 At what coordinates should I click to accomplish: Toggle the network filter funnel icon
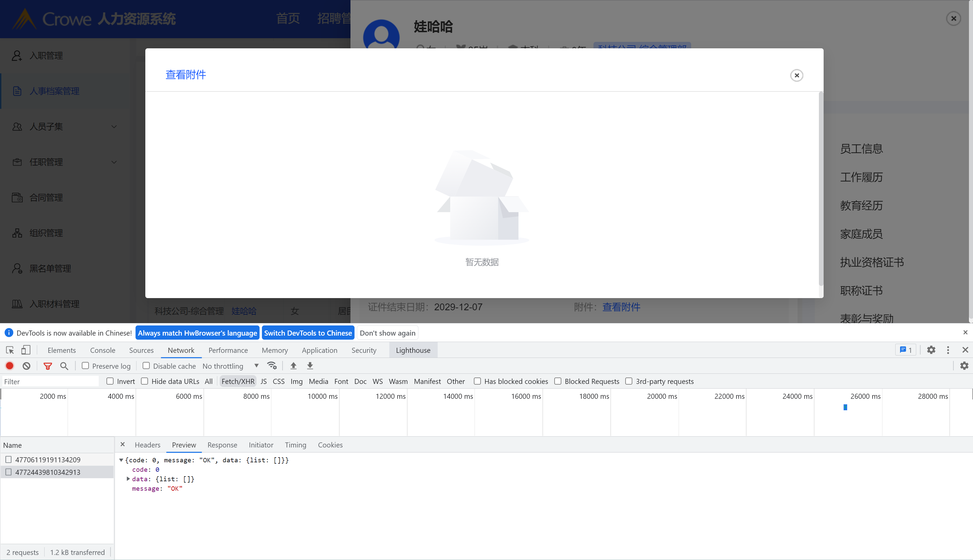(48, 366)
